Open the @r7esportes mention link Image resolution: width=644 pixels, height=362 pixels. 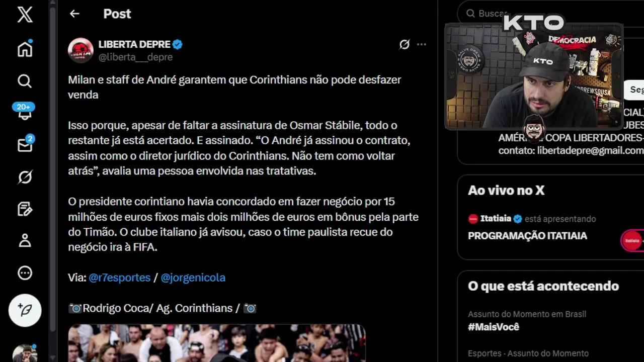point(119,278)
